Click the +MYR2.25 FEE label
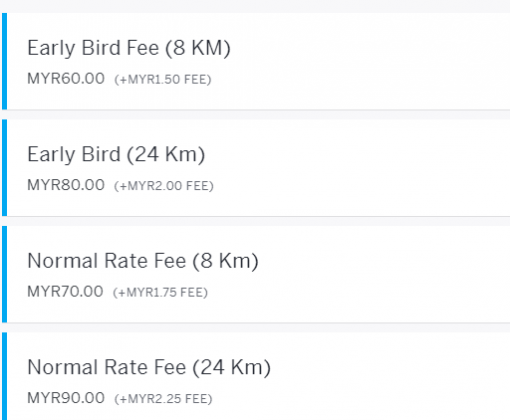 (x=163, y=399)
